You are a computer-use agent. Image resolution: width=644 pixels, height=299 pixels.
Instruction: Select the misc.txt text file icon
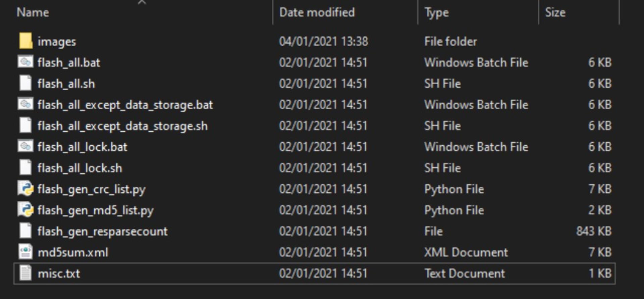pos(26,273)
